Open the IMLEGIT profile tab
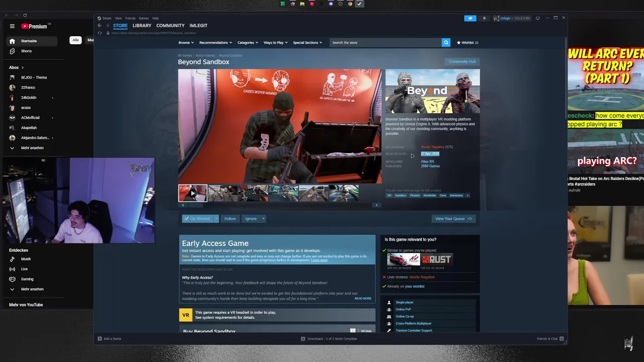 tap(198, 26)
